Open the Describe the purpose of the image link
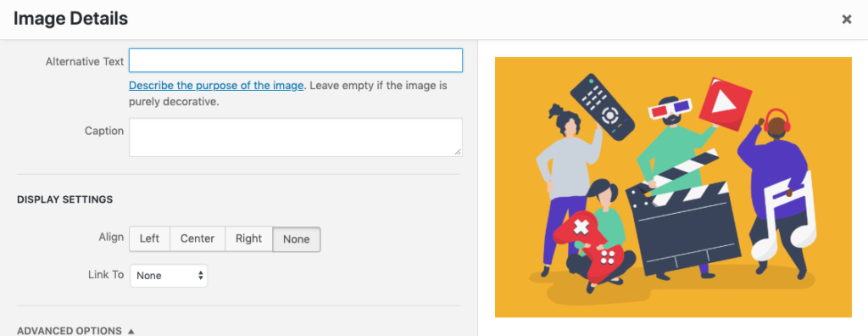 (x=216, y=86)
